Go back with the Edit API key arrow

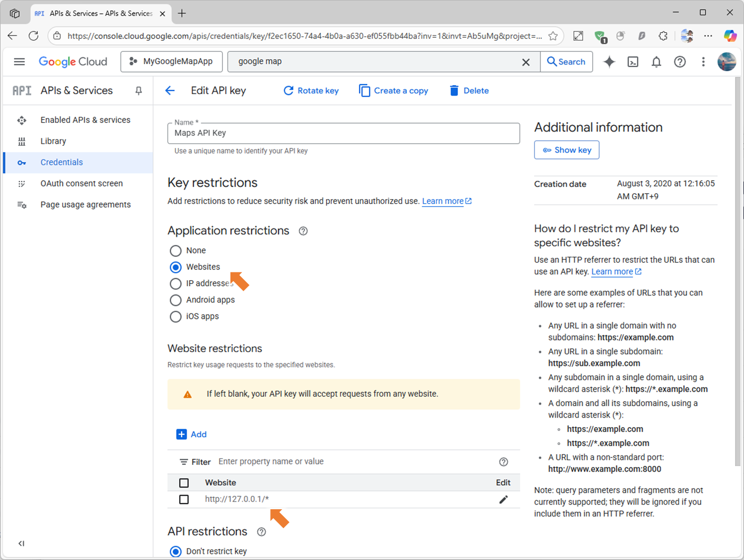(170, 91)
